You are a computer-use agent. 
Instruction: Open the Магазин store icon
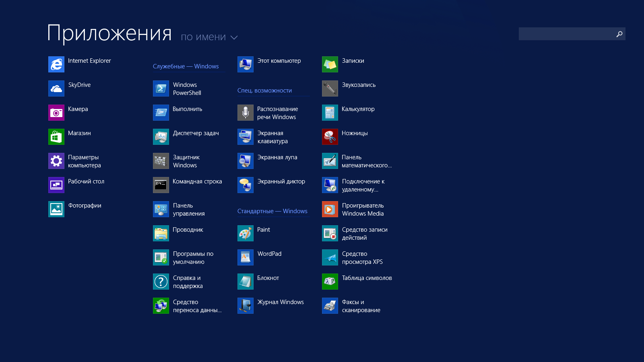click(x=56, y=137)
